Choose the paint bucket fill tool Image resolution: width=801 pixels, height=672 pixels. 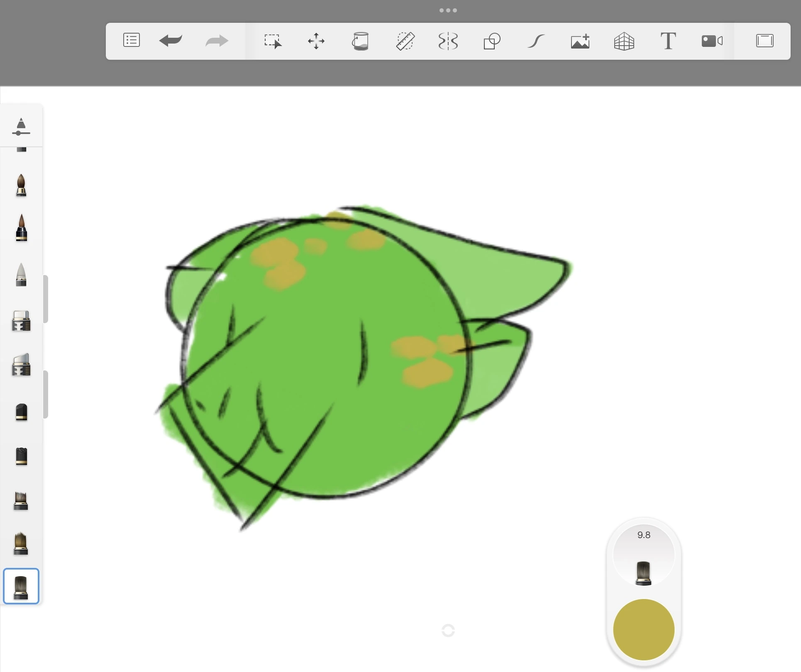[360, 41]
